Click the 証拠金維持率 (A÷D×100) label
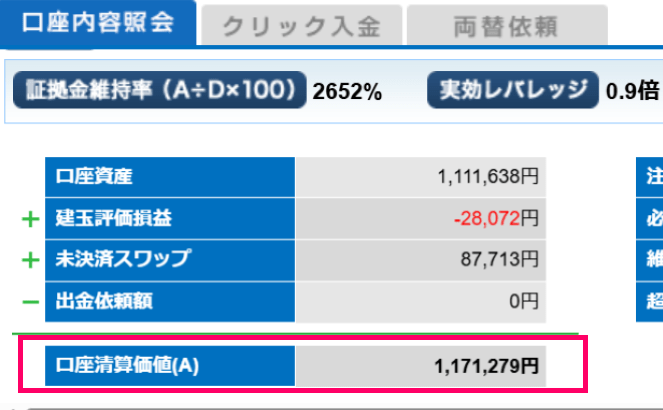 tap(159, 90)
